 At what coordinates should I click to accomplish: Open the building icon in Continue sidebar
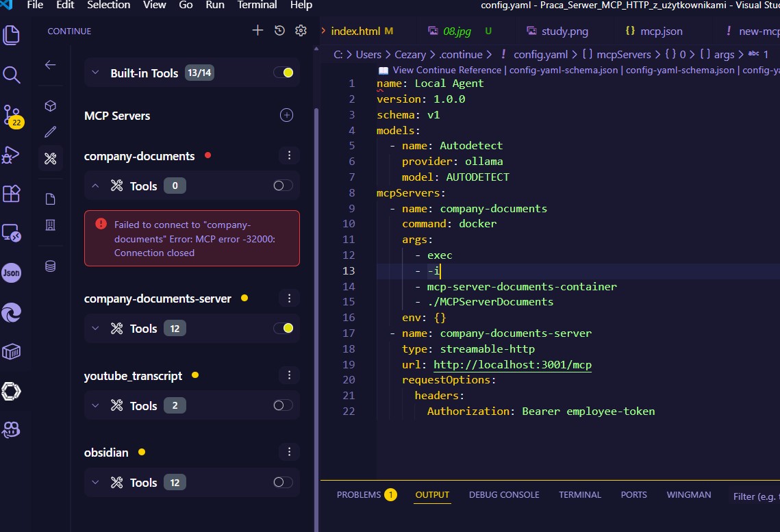click(50, 225)
